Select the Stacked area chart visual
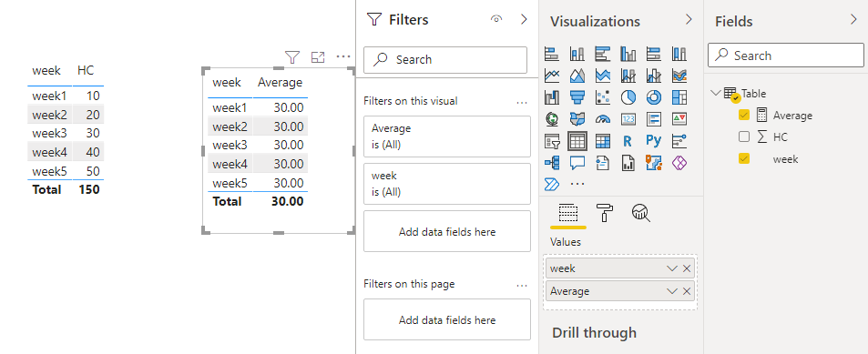868x354 pixels. click(x=602, y=76)
